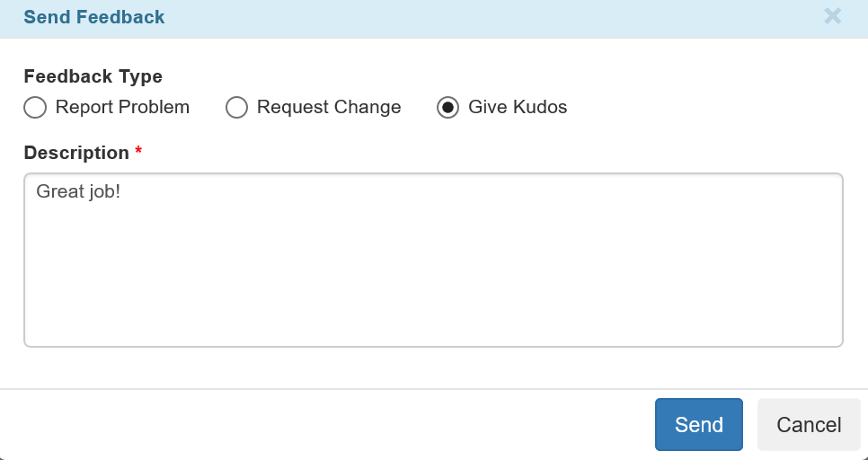The height and width of the screenshot is (460, 868).
Task: Place cursor in "Great job!" text
Action: (78, 191)
